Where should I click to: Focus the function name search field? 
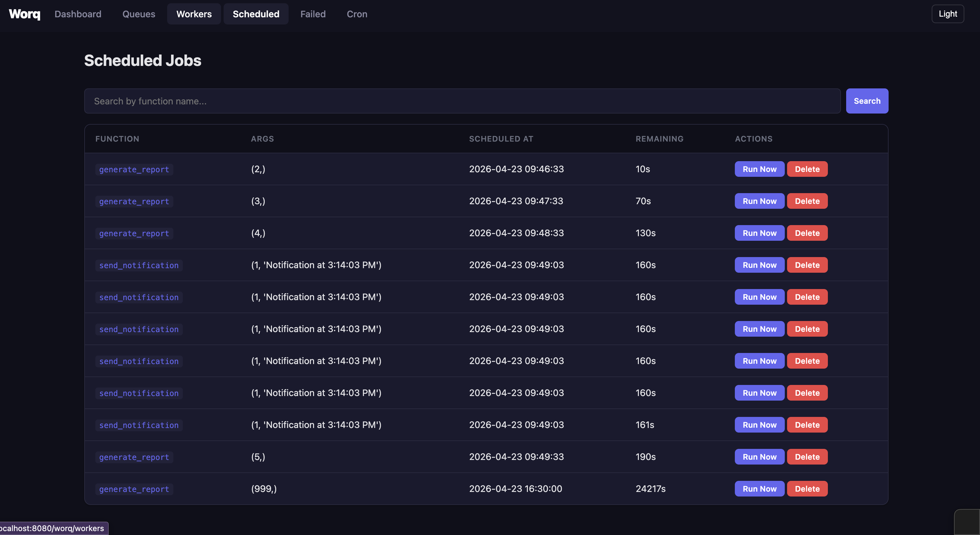(x=462, y=101)
